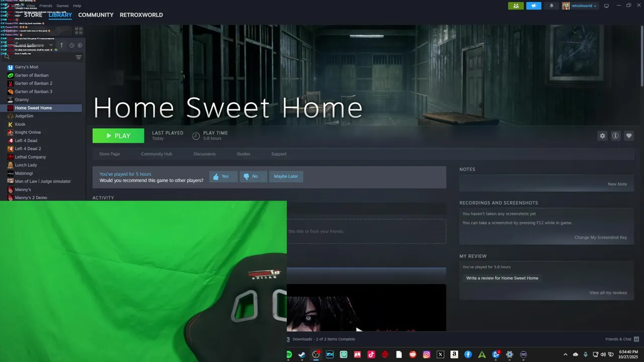Open the Discussions link
The image size is (644, 362).
[205, 154]
